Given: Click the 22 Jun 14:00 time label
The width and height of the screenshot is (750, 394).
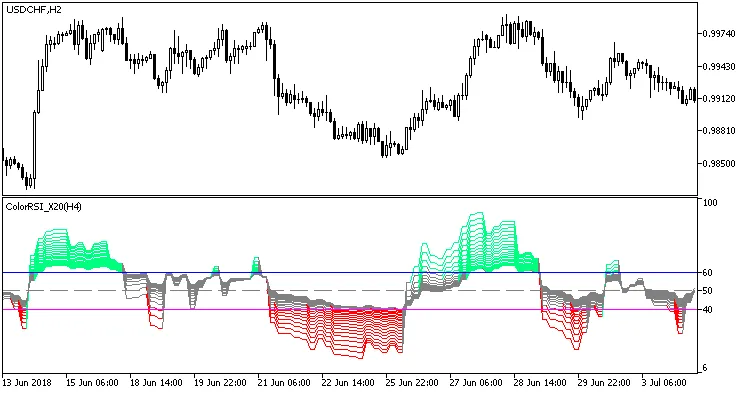Looking at the screenshot, I should (x=348, y=383).
